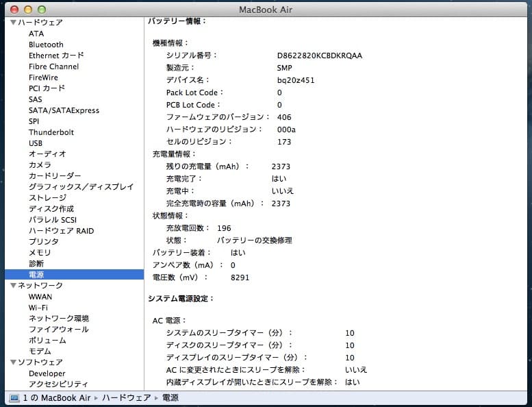The width and height of the screenshot is (532, 407).
Task: Select カードリーダー entry
Action: pyautogui.click(x=55, y=176)
